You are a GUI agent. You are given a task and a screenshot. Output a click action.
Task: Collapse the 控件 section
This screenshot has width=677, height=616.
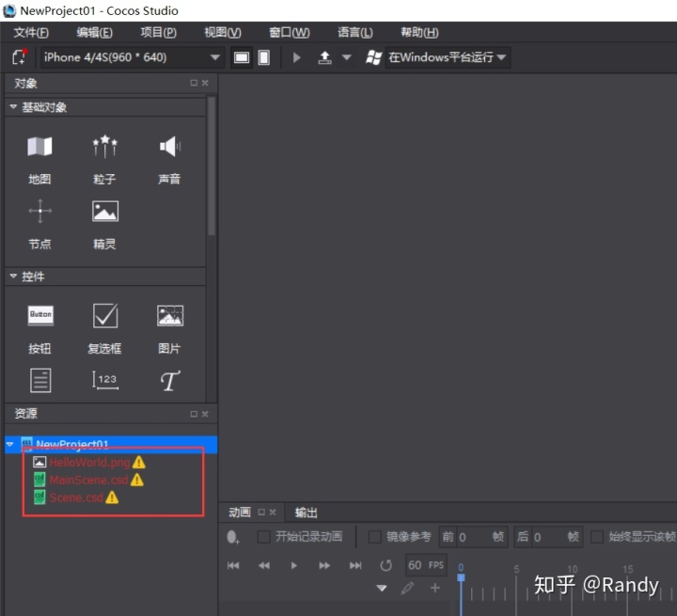[13, 276]
